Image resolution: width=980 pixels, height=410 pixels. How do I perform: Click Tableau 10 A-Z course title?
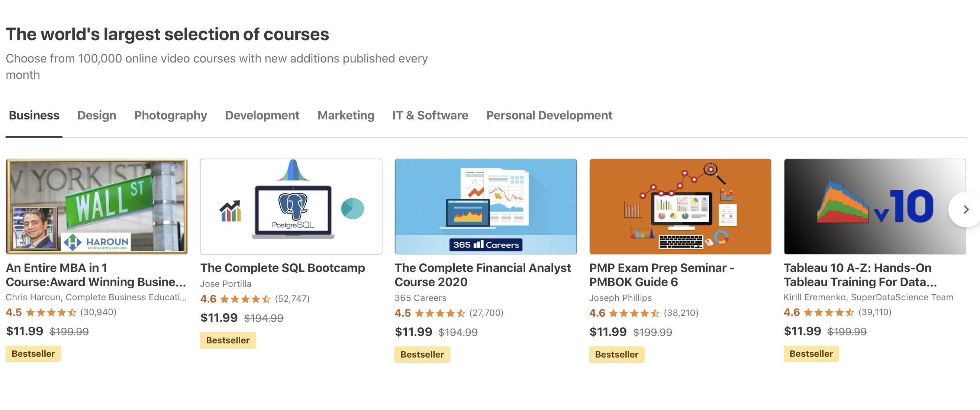[x=860, y=275]
